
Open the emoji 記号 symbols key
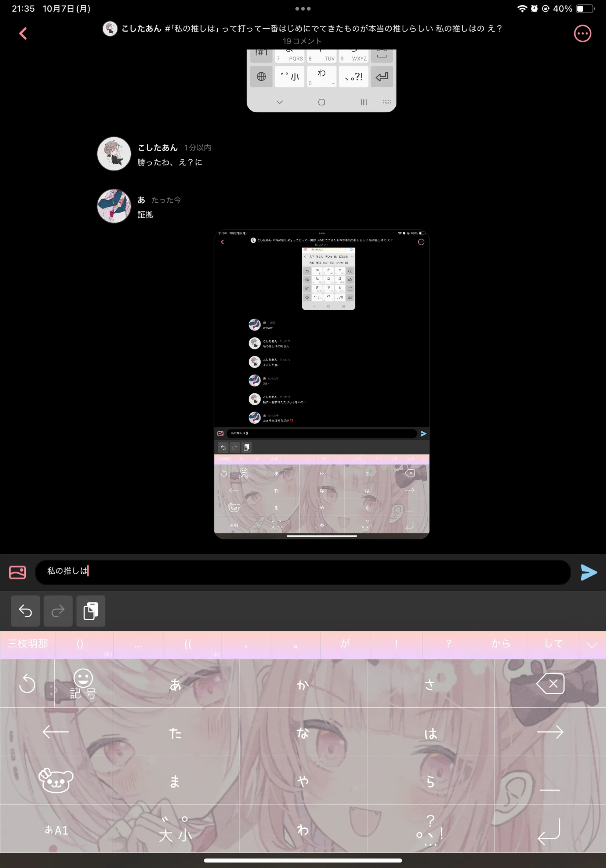(x=83, y=684)
